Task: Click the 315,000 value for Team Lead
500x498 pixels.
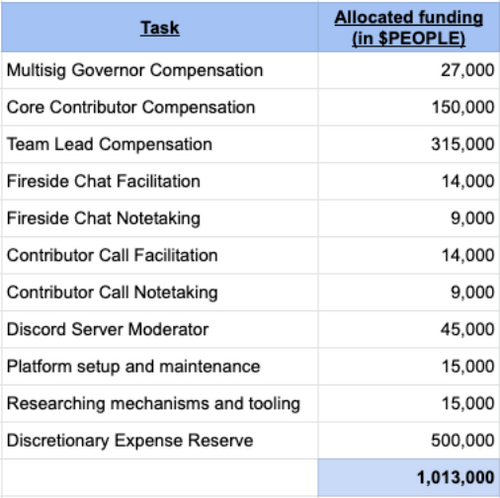Action: tap(463, 144)
